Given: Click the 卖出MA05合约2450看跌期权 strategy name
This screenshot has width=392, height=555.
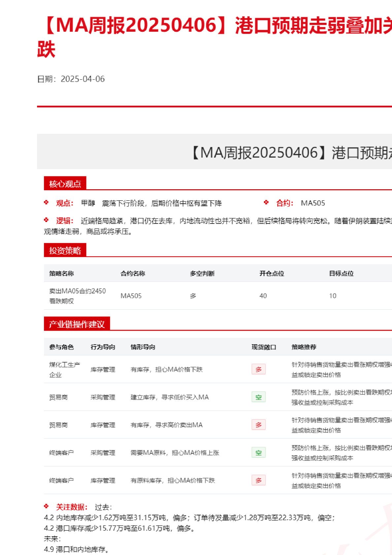Looking at the screenshot, I should [78, 296].
